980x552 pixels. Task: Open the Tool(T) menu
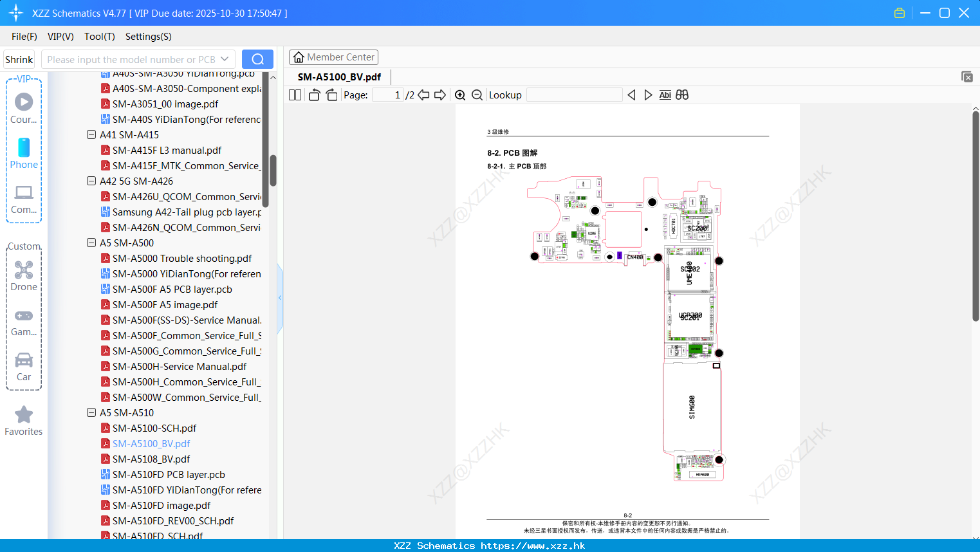(x=100, y=37)
